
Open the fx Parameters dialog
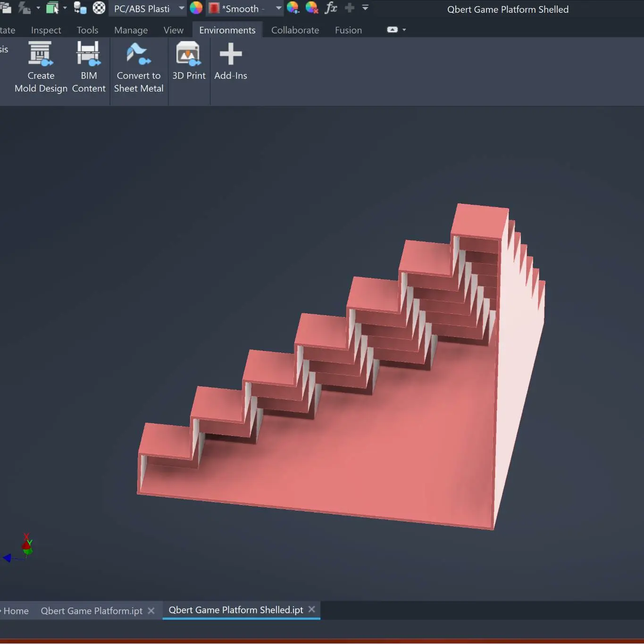tap(331, 8)
